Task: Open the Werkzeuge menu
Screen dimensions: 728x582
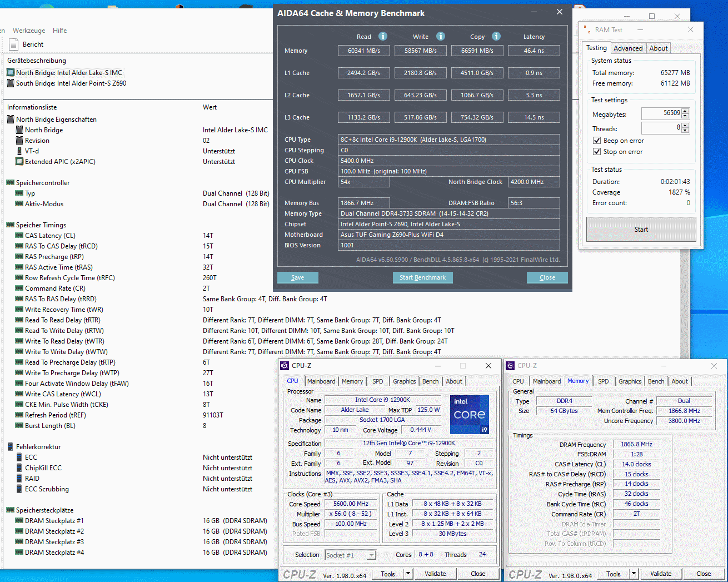Action: click(x=29, y=31)
